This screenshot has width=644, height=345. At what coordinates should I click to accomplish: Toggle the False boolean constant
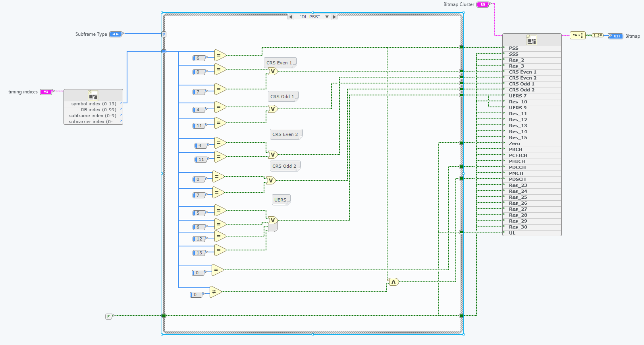(x=109, y=317)
